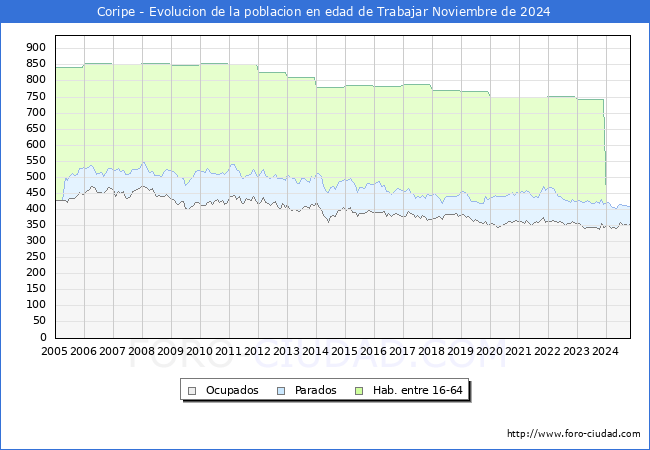Click the Parados blue legend swatch
The image size is (650, 450).
coord(281,391)
